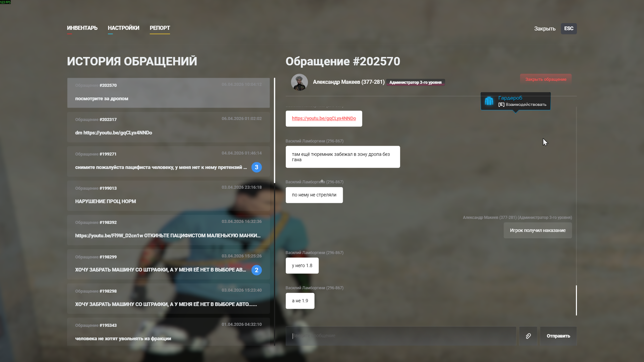Click the administrator avatar picture
The image size is (644, 362).
coord(299,82)
